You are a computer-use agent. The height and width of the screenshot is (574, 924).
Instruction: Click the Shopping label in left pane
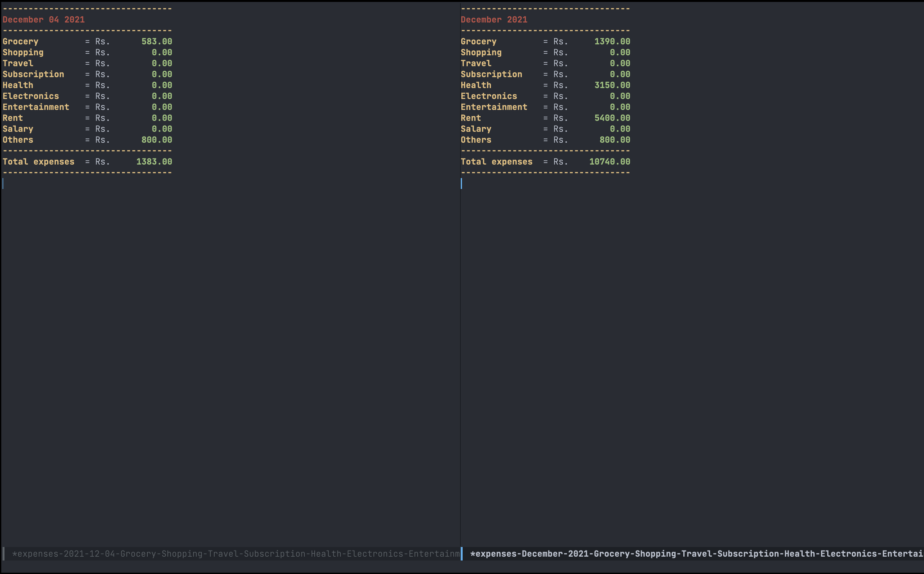pyautogui.click(x=23, y=52)
